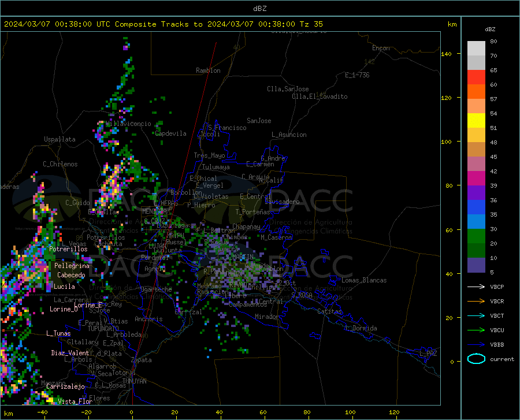Click the Pellegrina map label

(72, 266)
